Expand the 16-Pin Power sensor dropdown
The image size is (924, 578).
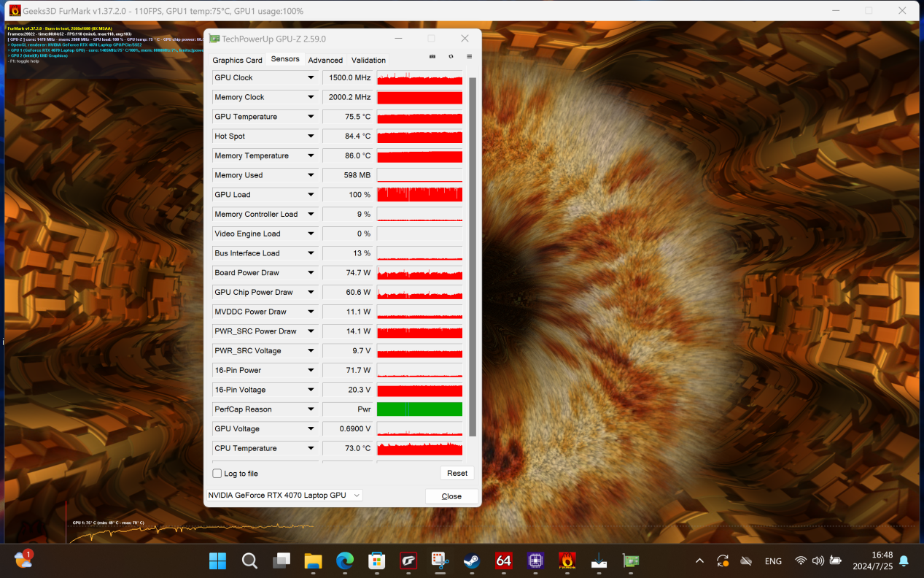(311, 370)
